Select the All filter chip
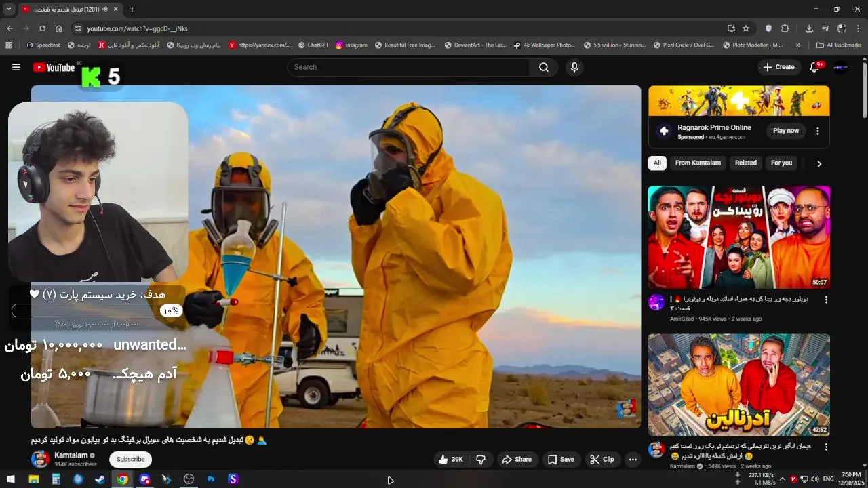 tap(657, 163)
